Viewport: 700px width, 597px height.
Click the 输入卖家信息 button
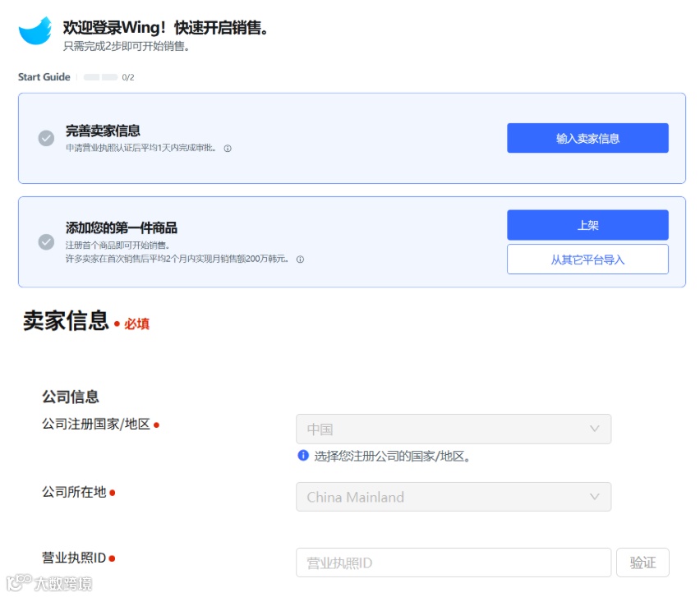pyautogui.click(x=587, y=138)
